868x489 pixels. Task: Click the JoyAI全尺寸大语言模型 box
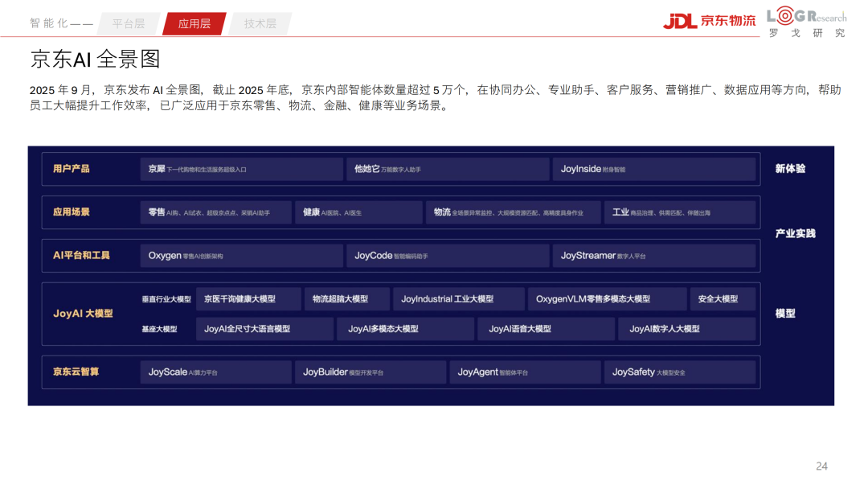(x=265, y=329)
